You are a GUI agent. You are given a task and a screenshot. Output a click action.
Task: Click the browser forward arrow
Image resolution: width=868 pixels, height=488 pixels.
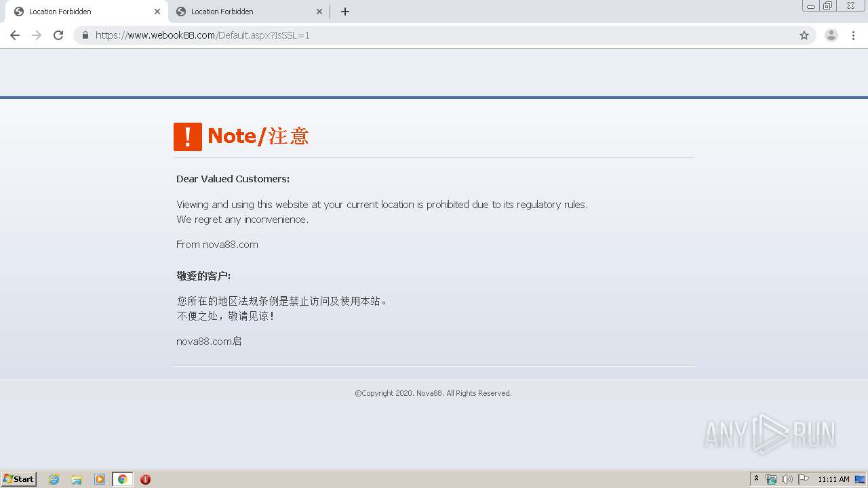click(37, 35)
